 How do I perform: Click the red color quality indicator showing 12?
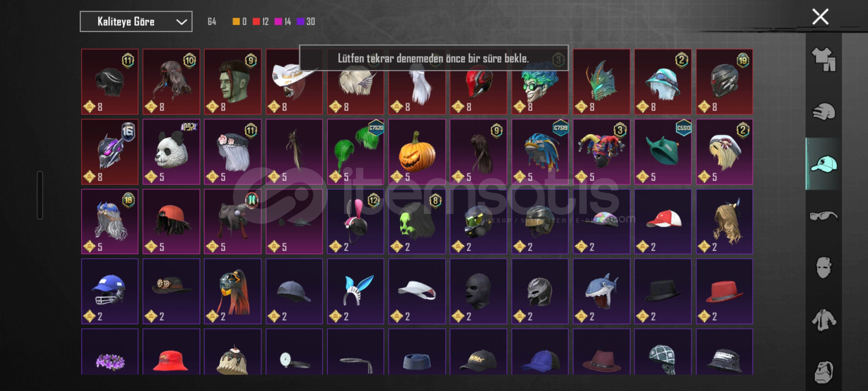point(260,22)
